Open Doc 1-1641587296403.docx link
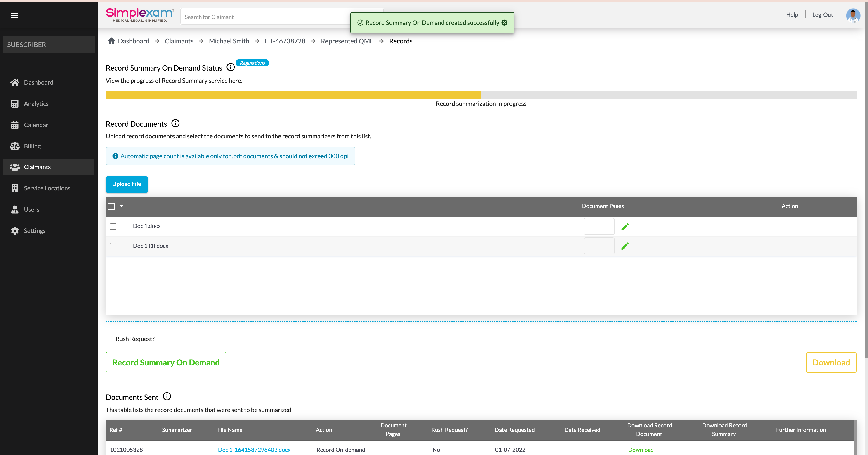This screenshot has width=868, height=455. tap(254, 450)
